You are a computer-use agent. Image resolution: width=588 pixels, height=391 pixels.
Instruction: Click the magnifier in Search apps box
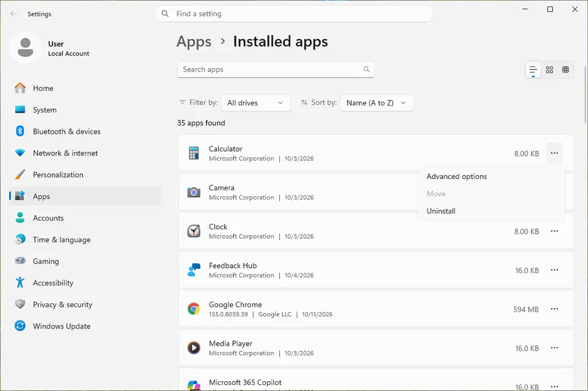(366, 69)
